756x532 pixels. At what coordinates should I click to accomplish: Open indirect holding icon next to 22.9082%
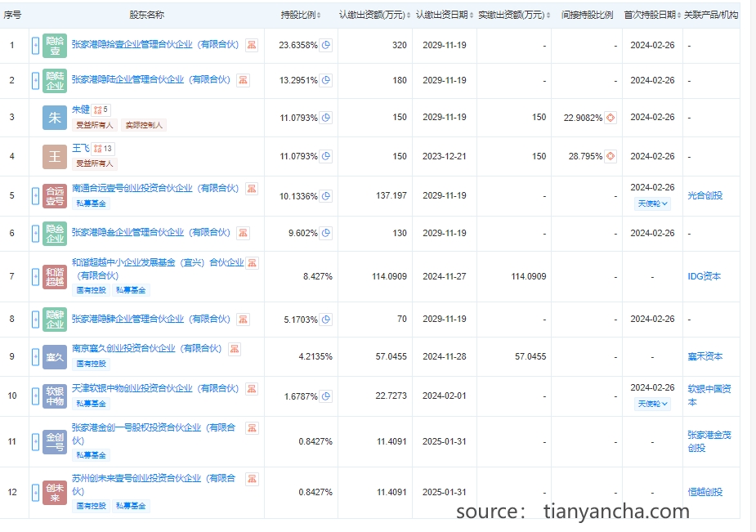click(610, 118)
